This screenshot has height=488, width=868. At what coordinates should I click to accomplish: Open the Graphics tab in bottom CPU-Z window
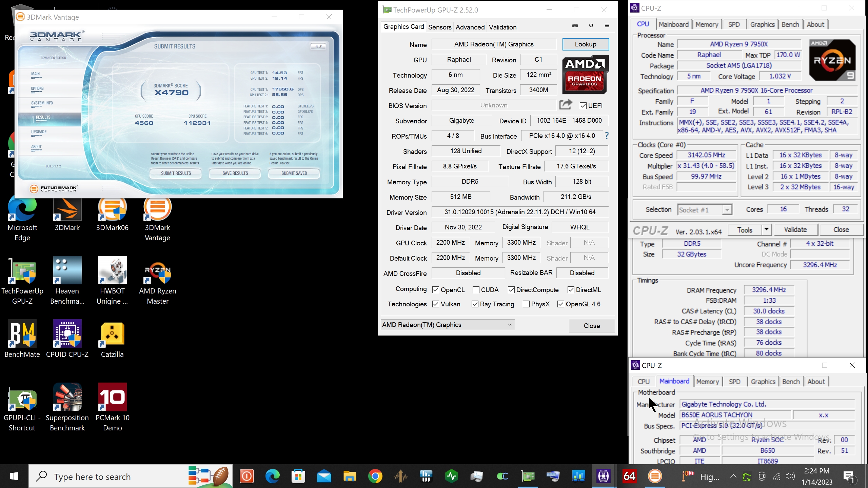[763, 382]
